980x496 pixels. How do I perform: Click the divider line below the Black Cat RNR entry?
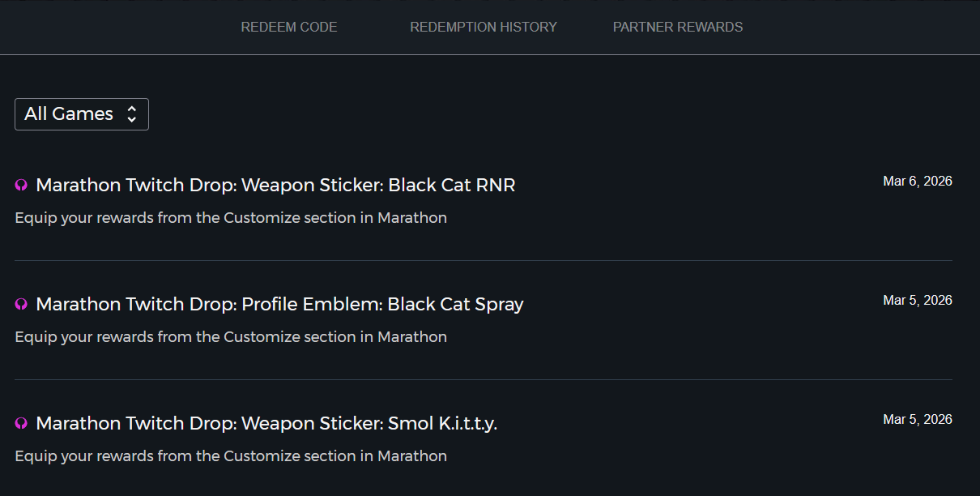click(x=484, y=260)
